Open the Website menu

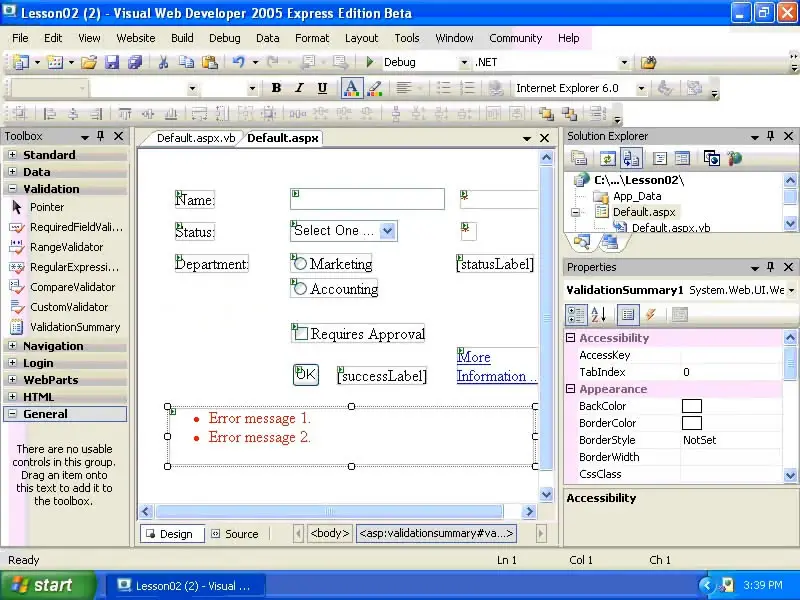coord(136,38)
